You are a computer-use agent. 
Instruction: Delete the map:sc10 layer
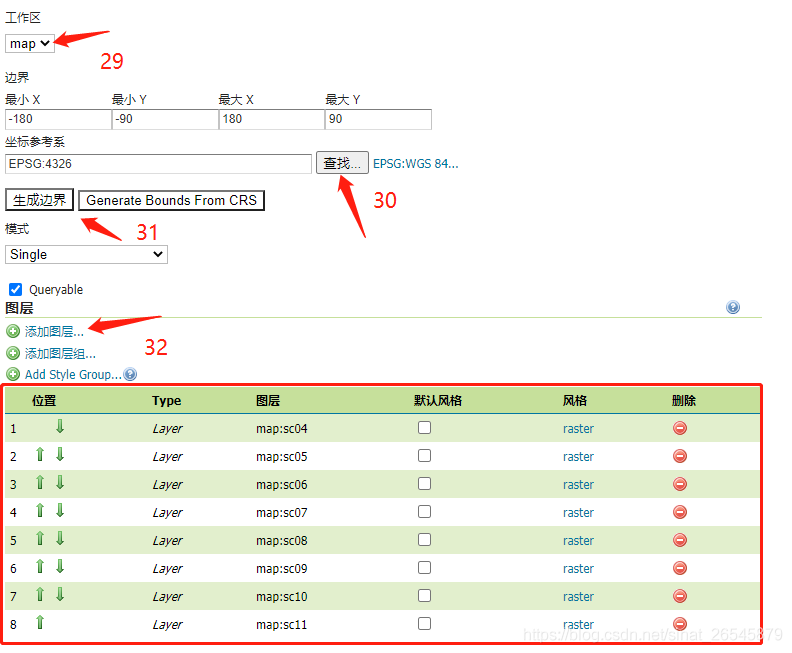[680, 596]
